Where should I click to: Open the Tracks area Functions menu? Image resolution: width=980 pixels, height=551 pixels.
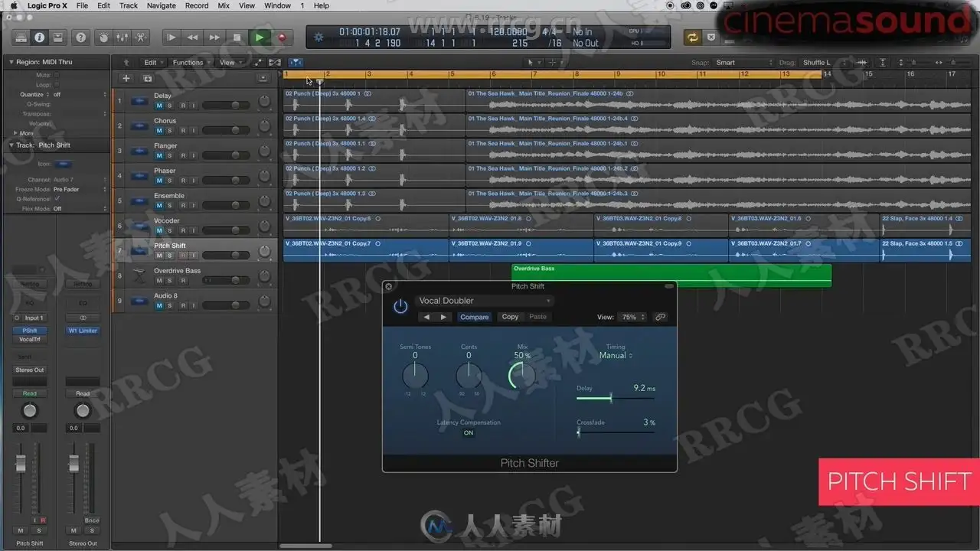click(191, 63)
